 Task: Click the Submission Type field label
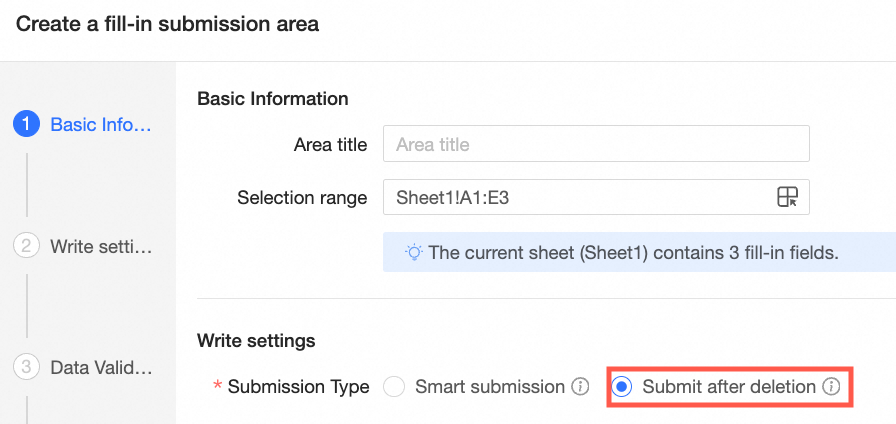(x=298, y=387)
